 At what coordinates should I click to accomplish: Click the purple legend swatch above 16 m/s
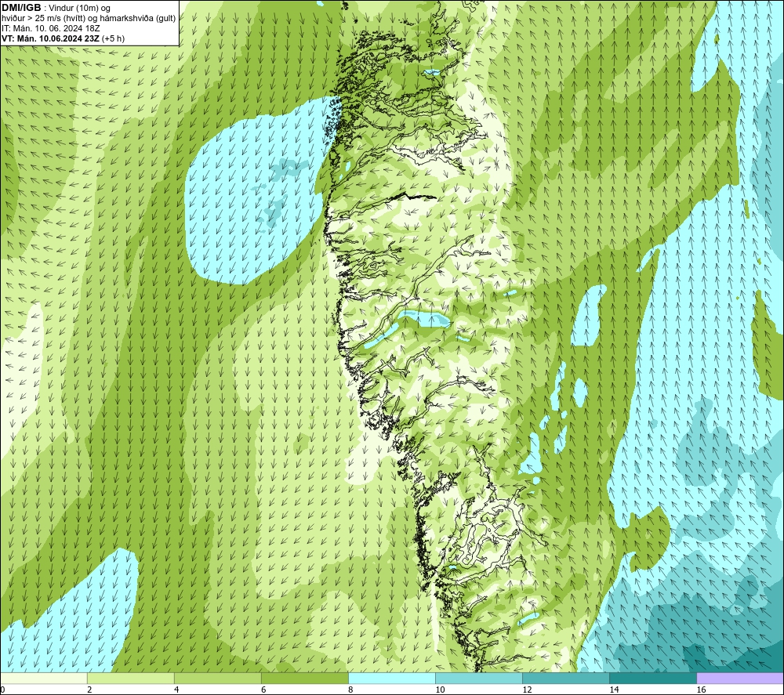click(740, 679)
